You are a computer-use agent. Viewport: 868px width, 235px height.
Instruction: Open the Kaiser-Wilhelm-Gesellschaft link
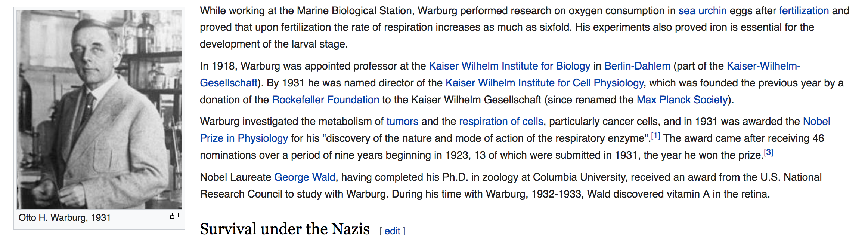pos(763,66)
